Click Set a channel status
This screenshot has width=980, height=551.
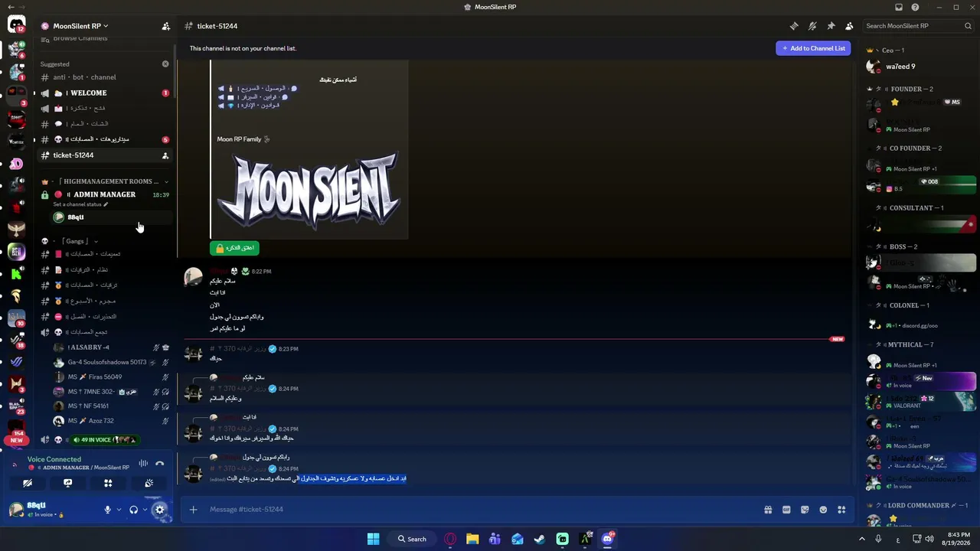click(80, 204)
